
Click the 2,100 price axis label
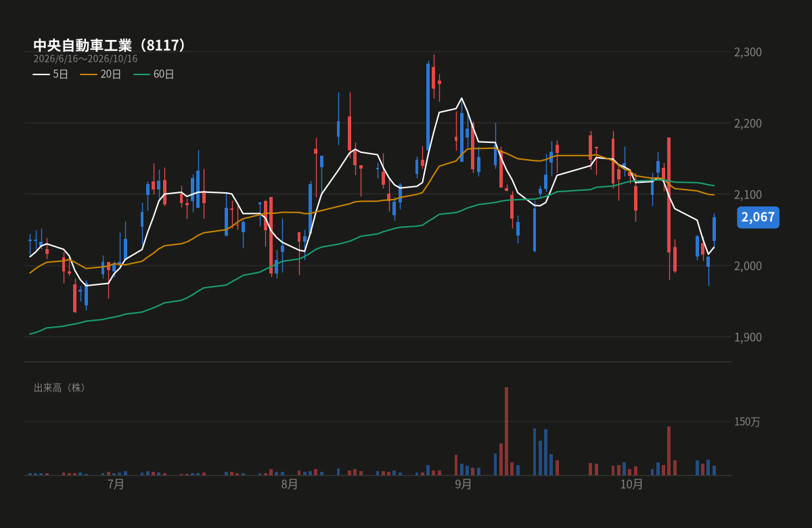[x=748, y=195]
